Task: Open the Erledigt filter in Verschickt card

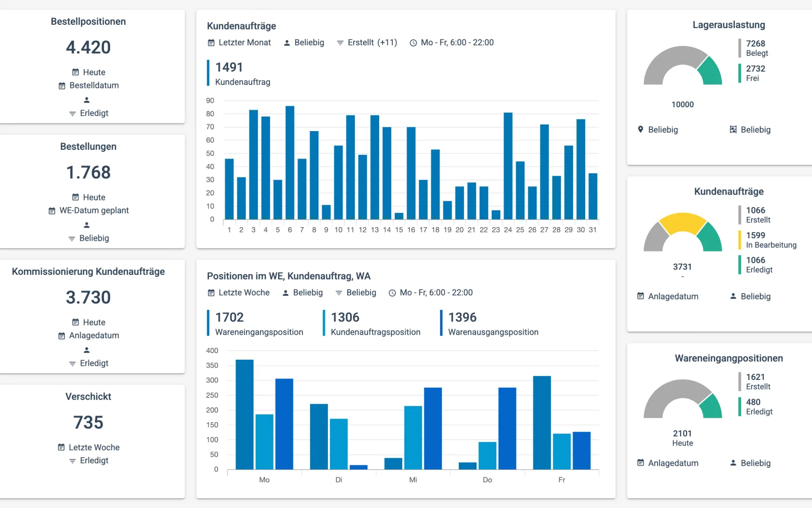Action: 88,460
